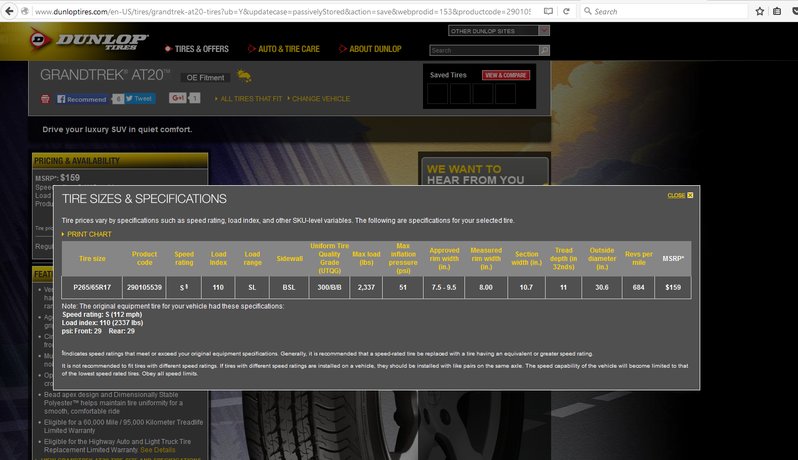Image resolution: width=798 pixels, height=460 pixels.
Task: Click the We Want To Hear From You banner
Action: pyautogui.click(x=484, y=172)
